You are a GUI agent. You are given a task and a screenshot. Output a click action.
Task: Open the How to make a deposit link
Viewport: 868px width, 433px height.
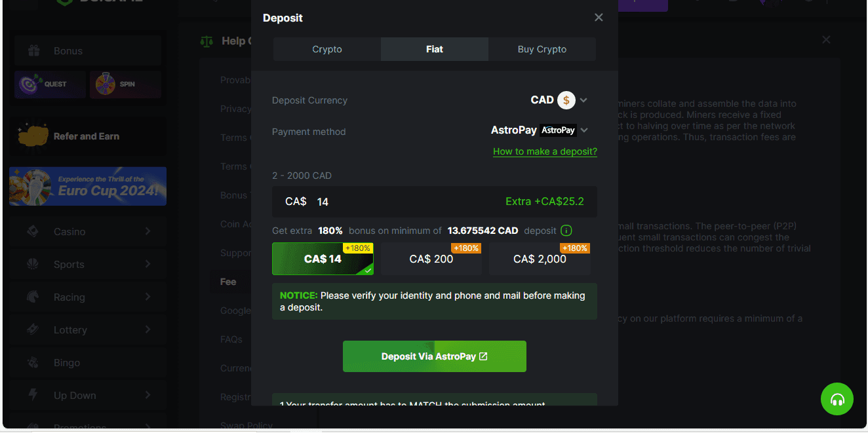(545, 151)
